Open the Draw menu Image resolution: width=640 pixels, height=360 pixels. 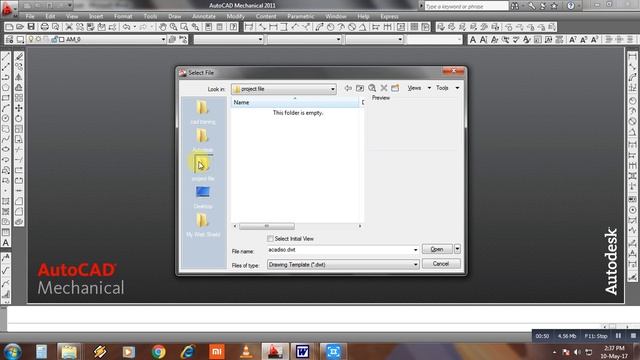coord(174,16)
